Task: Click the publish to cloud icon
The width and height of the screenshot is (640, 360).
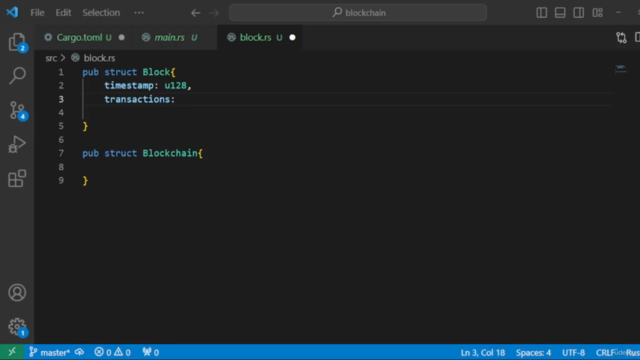Action: tap(80, 352)
